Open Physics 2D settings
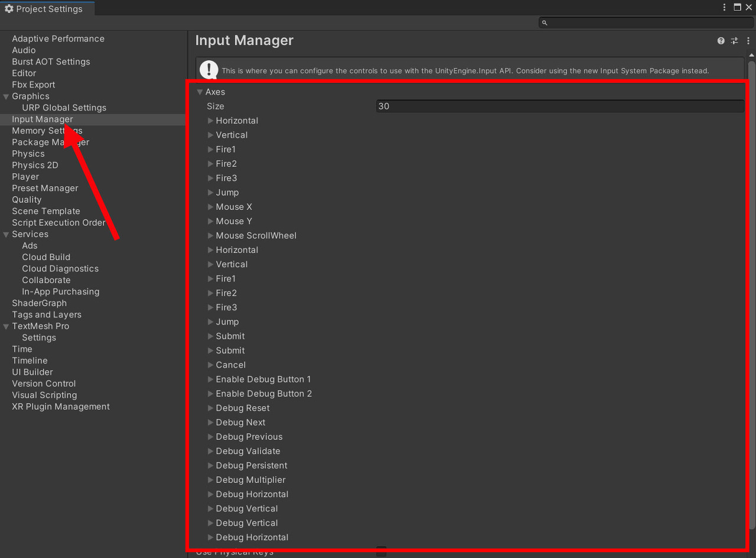The image size is (756, 558). [35, 165]
